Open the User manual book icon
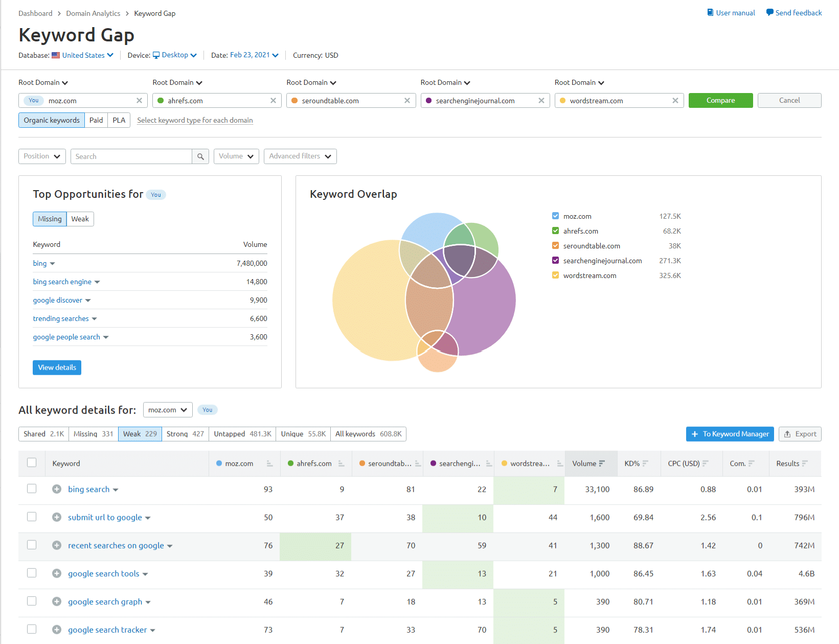Screen dimensions: 839x644 coord(710,13)
